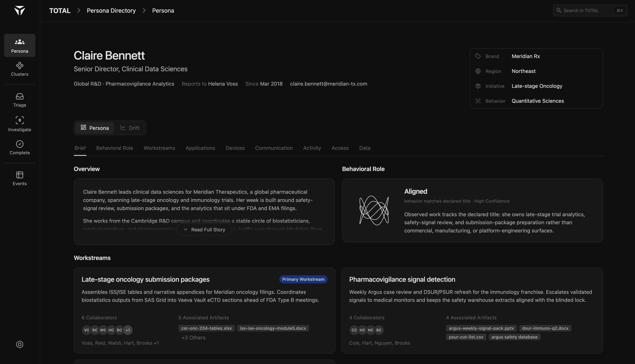Go to the Triage inbox
Screen dimensions: 635x364
tap(20, 100)
